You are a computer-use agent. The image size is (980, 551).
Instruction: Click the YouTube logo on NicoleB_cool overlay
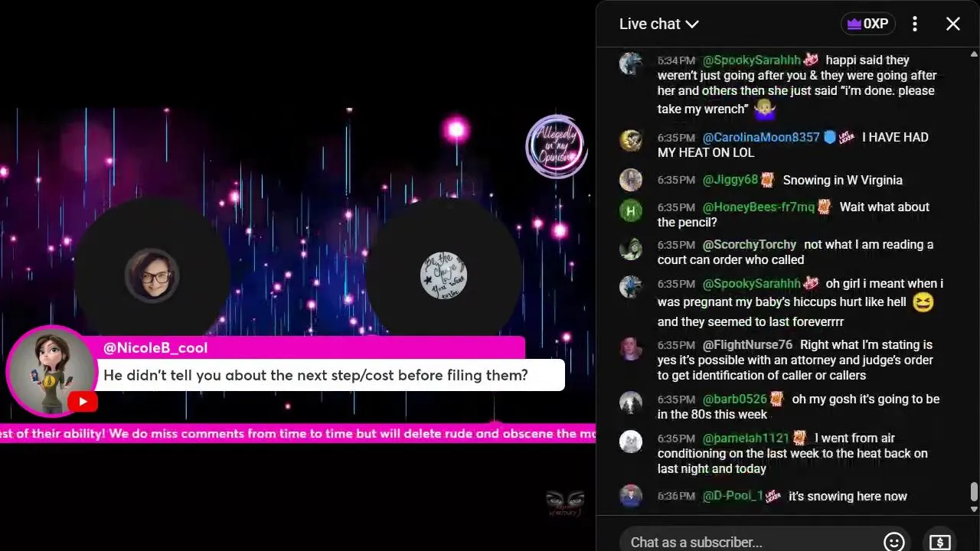point(83,402)
